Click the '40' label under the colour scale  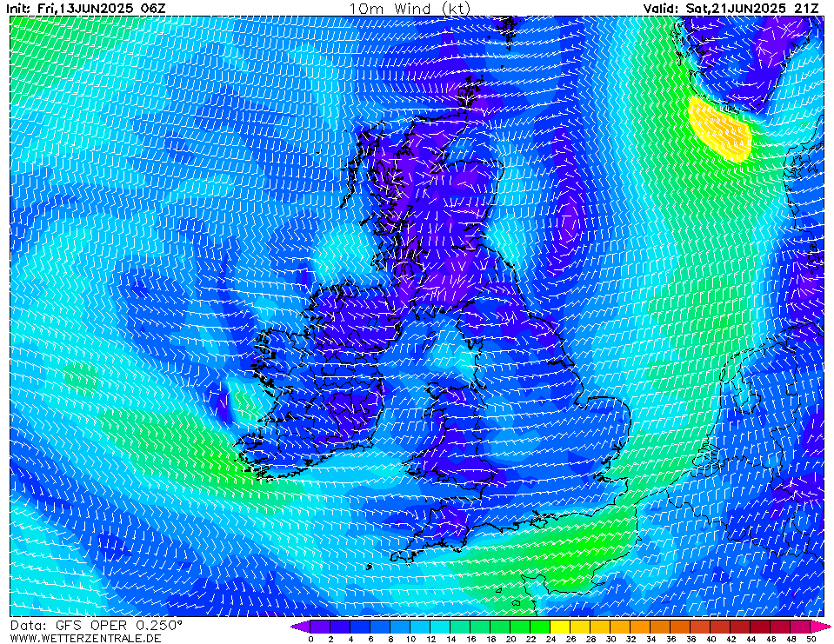pos(711,639)
